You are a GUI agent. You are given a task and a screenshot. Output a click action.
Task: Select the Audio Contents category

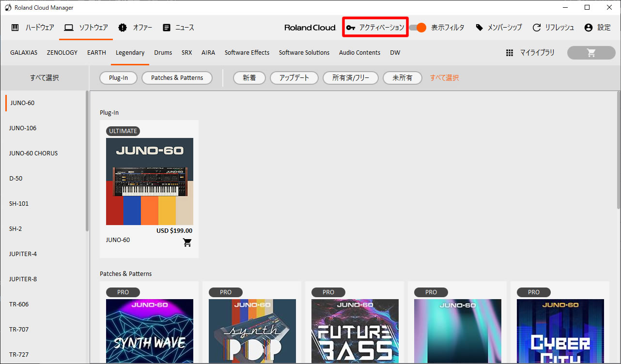click(359, 53)
